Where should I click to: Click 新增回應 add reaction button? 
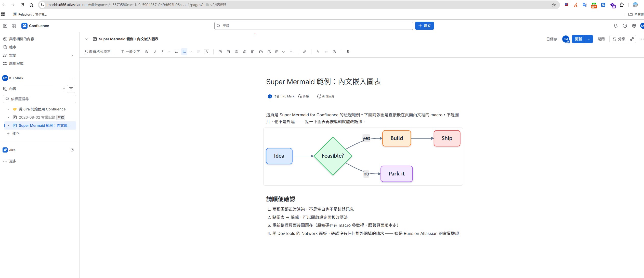pyautogui.click(x=326, y=96)
